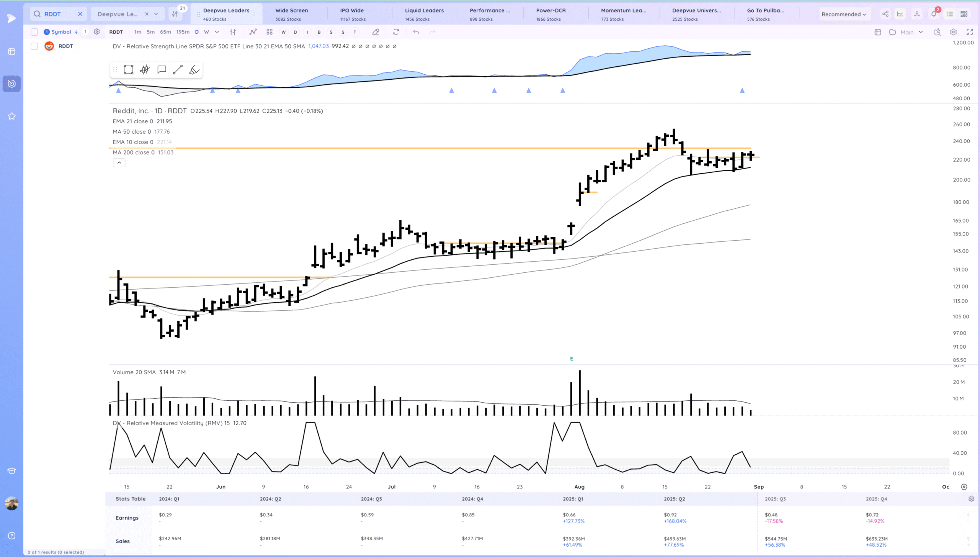The width and height of the screenshot is (980, 557).
Task: Open the screener filter settings icon
Action: [175, 14]
